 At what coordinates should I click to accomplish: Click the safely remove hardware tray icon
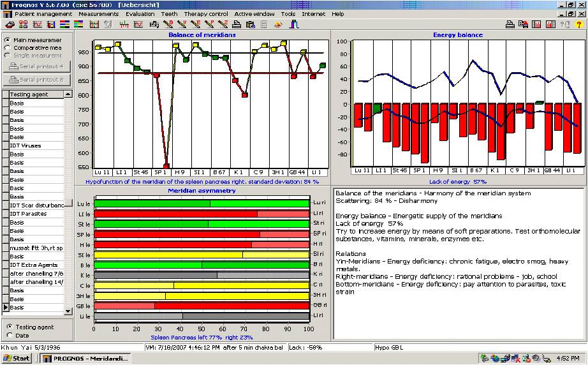(x=485, y=358)
